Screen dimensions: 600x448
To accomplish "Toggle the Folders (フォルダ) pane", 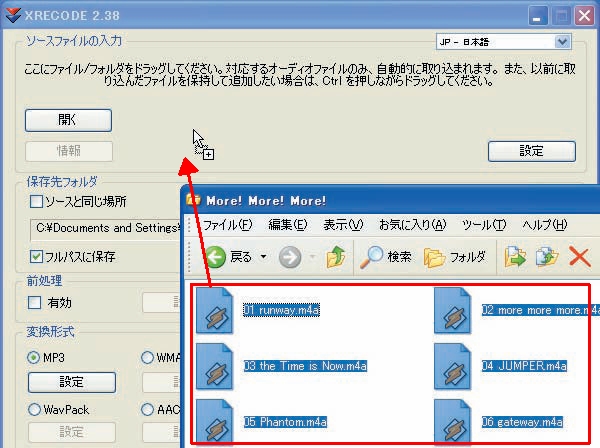I will point(455,257).
